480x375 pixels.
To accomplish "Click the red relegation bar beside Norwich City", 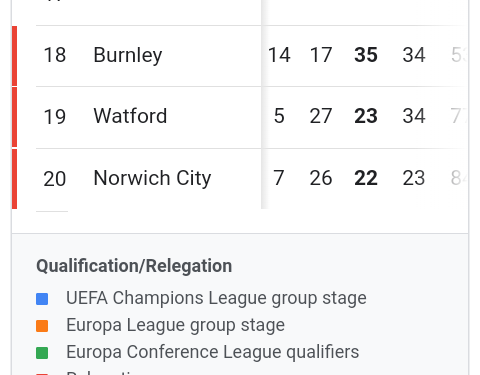I will pos(14,179).
